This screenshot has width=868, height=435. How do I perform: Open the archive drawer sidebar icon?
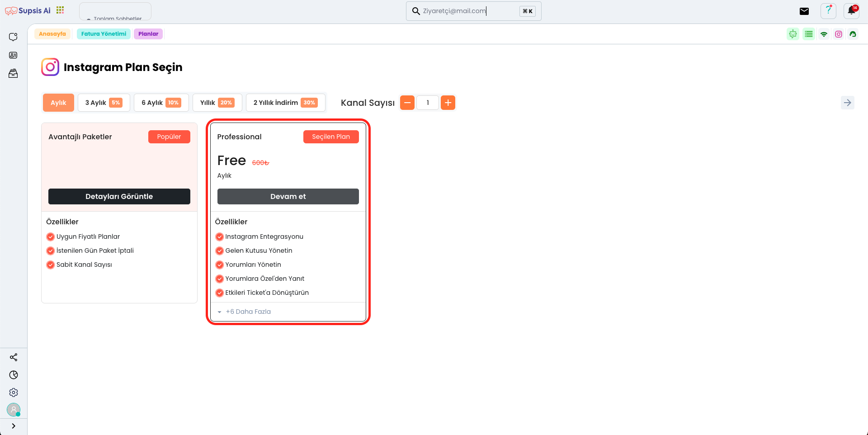(x=13, y=73)
